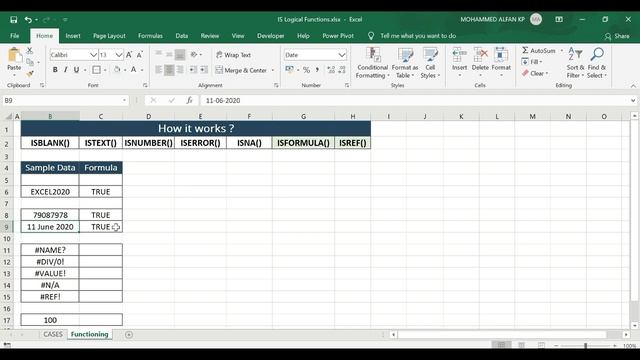Expand the formula bar with chevron
This screenshot has height=360, width=640.
coord(633,100)
